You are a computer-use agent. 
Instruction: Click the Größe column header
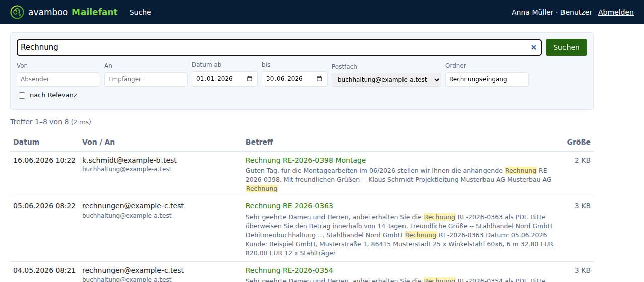click(x=579, y=142)
